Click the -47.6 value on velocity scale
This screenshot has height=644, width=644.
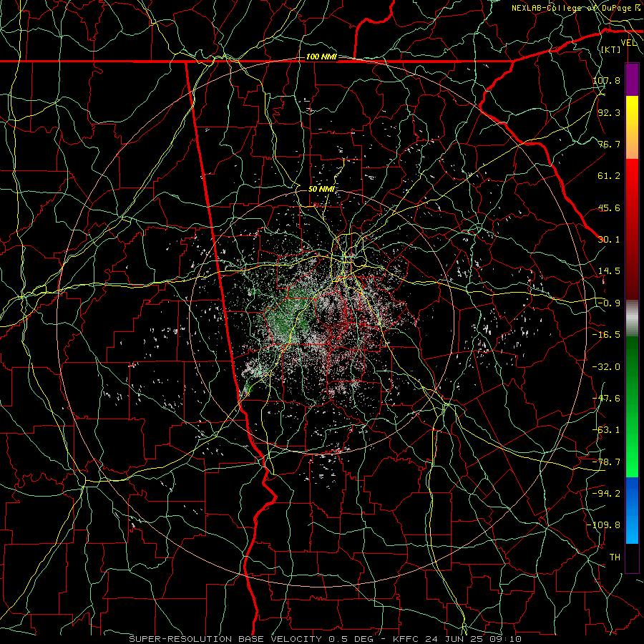pyautogui.click(x=606, y=399)
